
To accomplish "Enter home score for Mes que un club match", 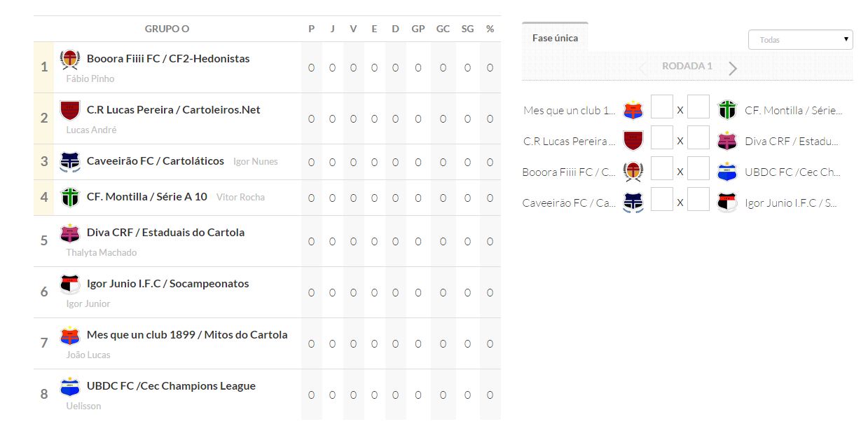I will tap(662, 107).
